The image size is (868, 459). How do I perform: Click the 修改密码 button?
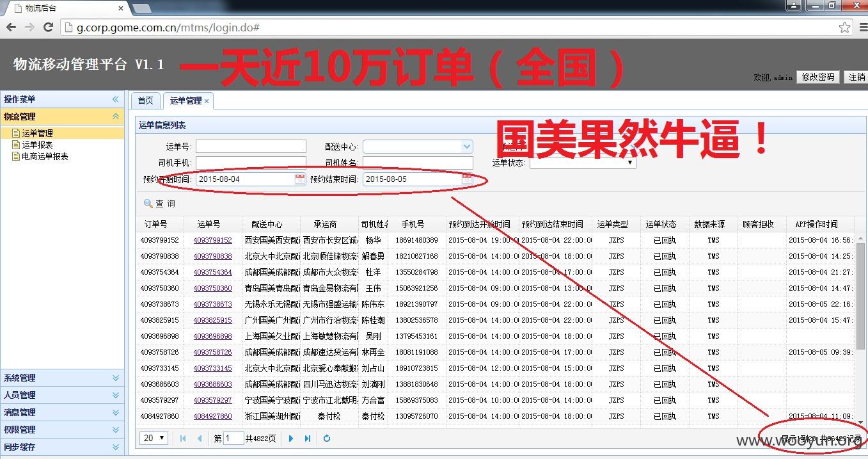(818, 77)
